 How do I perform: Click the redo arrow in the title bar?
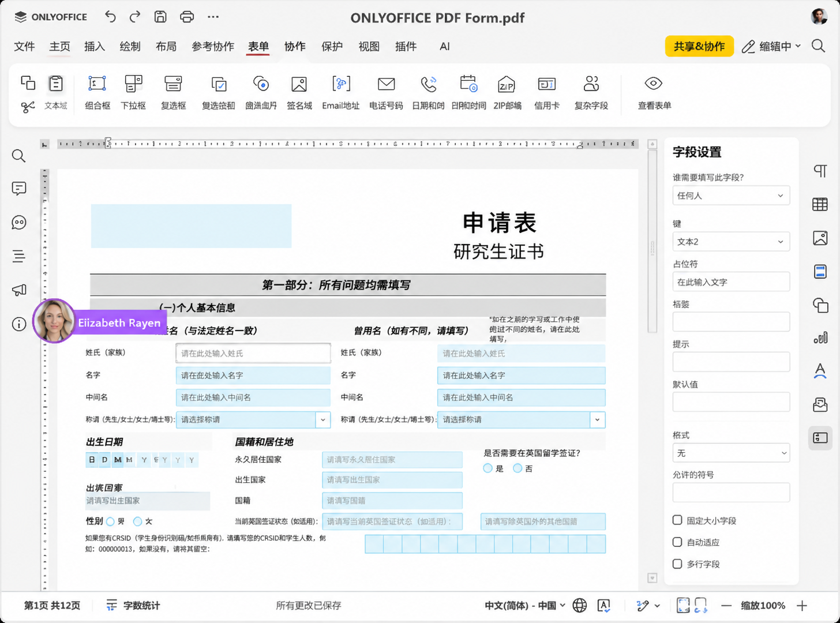(x=135, y=17)
